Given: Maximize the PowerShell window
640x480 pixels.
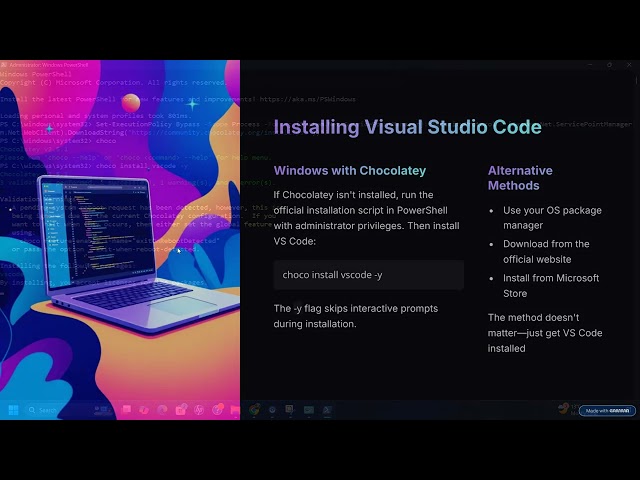Looking at the screenshot, I should [x=609, y=64].
